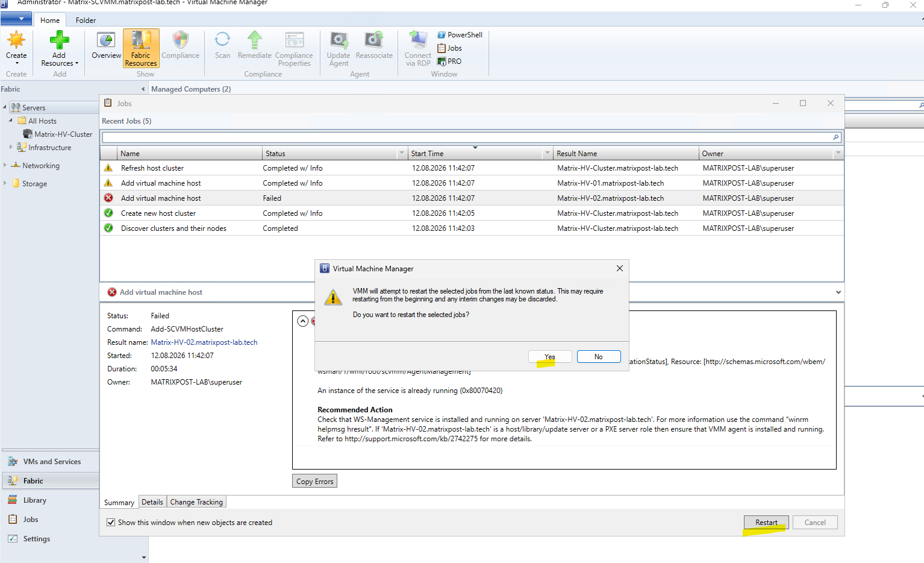Viewport: 924px width, 563px height.
Task: Open the Details tab in job details
Action: click(x=152, y=502)
